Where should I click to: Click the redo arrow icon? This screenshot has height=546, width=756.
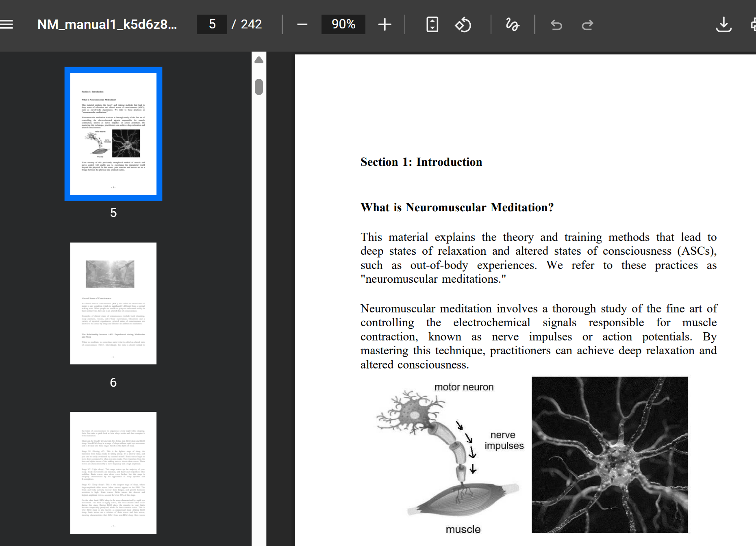(x=587, y=25)
